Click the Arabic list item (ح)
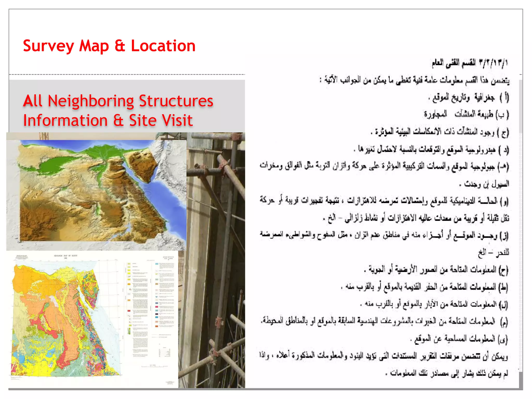 (436, 270)
